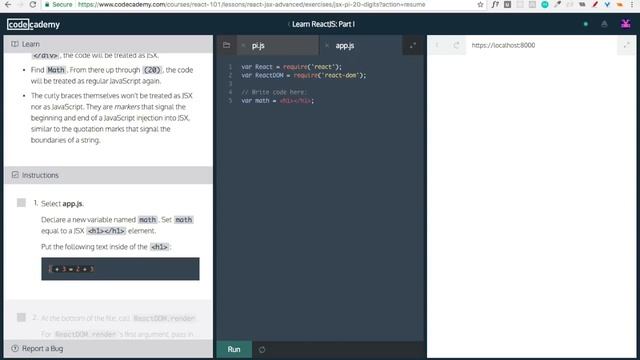This screenshot has height=360, width=640.
Task: Click the '// Write code here' comment line
Action: coord(274,92)
